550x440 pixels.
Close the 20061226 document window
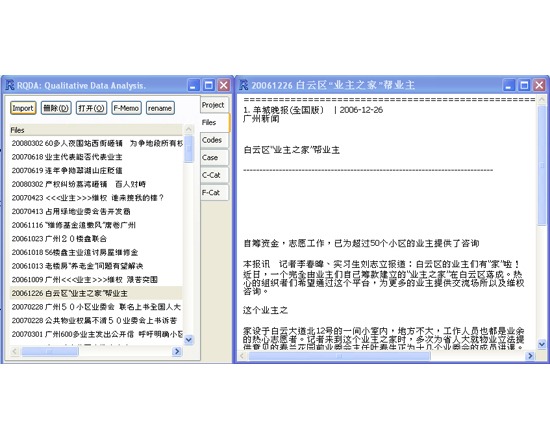point(539,85)
